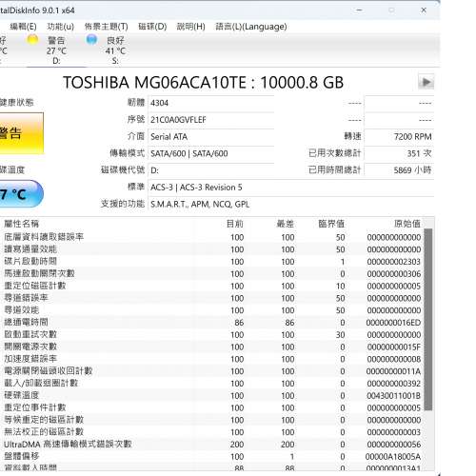Select the 開關電源次數 attribute row
Image resolution: width=476 pixels, height=476 pixels.
tap(212, 347)
